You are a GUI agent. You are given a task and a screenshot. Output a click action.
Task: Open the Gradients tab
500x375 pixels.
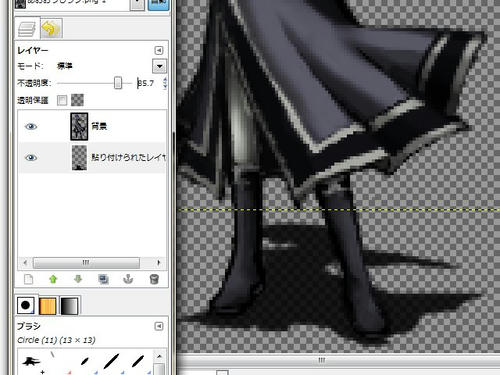[70, 306]
